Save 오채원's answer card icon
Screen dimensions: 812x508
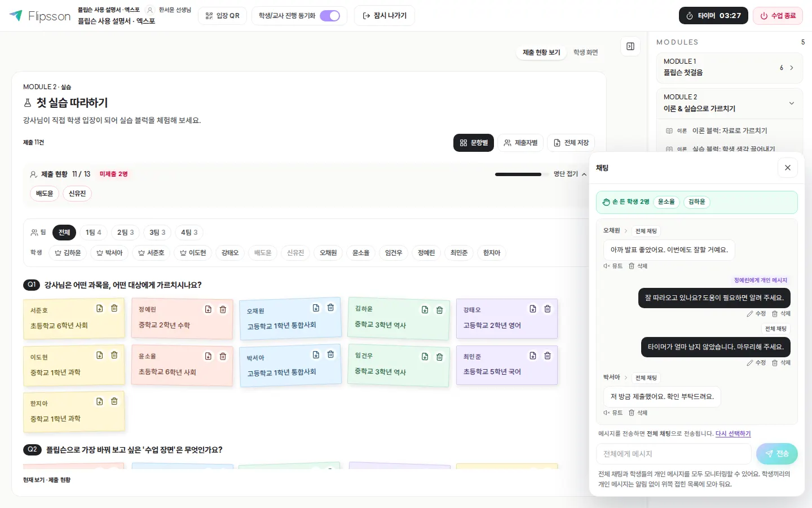tap(316, 308)
